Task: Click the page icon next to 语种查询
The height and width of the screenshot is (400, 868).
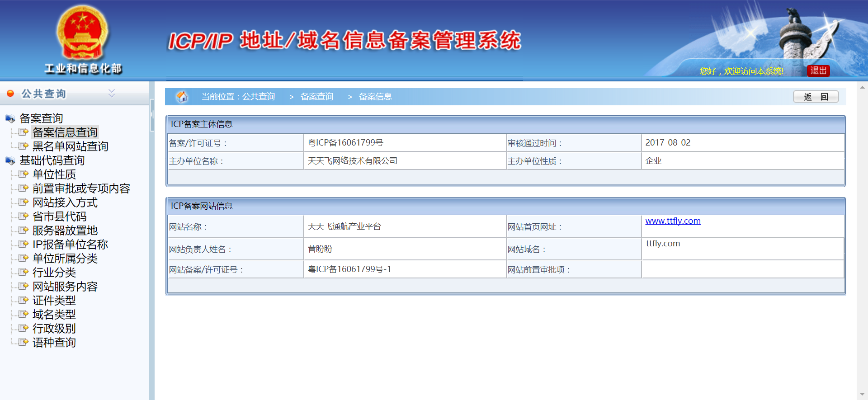Action: [24, 342]
